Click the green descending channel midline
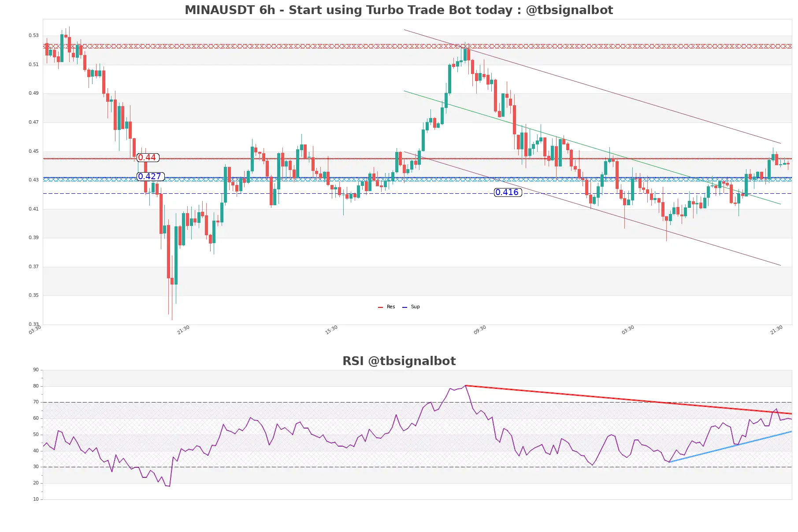The width and height of the screenshot is (798, 532). coord(592,148)
